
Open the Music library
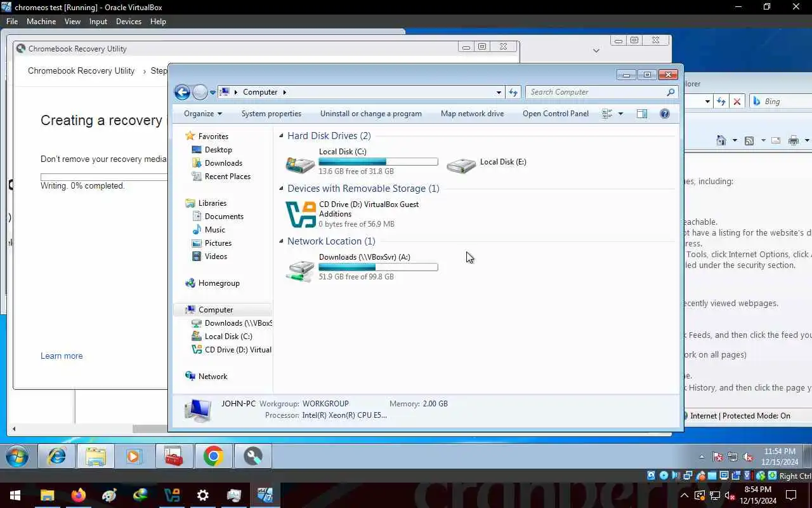[215, 230]
